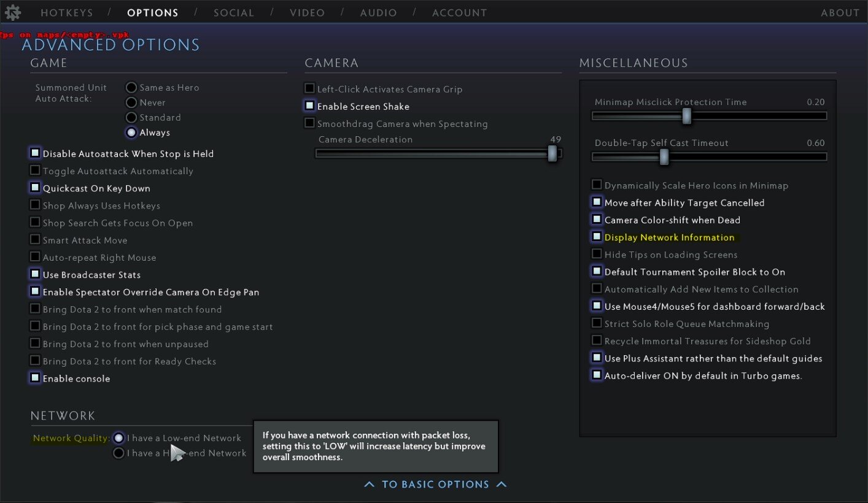Click the Camera Deceleration slider handle

click(x=552, y=153)
